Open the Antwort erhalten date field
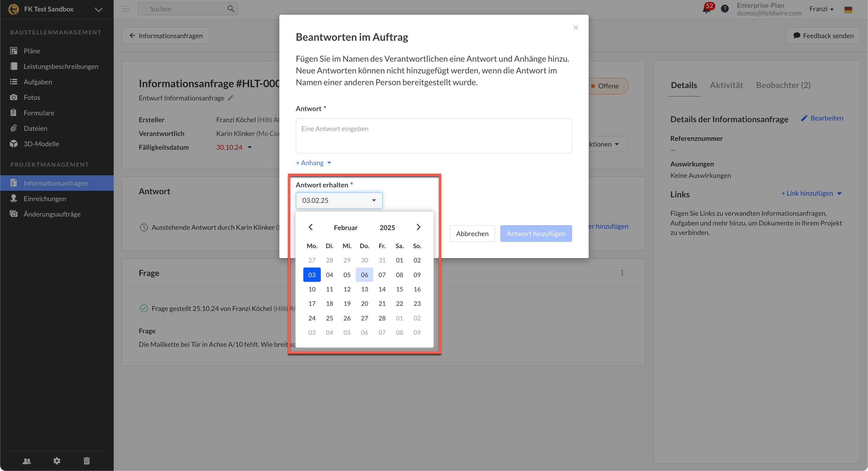The width and height of the screenshot is (868, 471). (339, 200)
